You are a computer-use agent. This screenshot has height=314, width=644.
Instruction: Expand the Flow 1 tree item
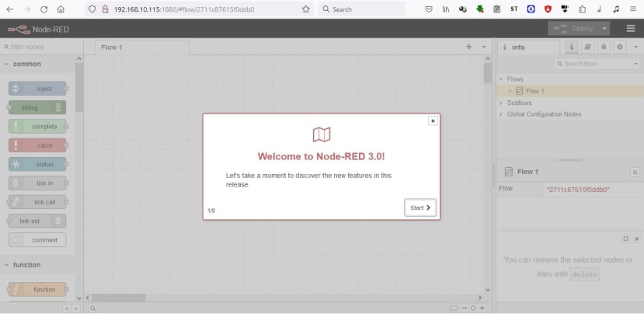pyautogui.click(x=510, y=91)
